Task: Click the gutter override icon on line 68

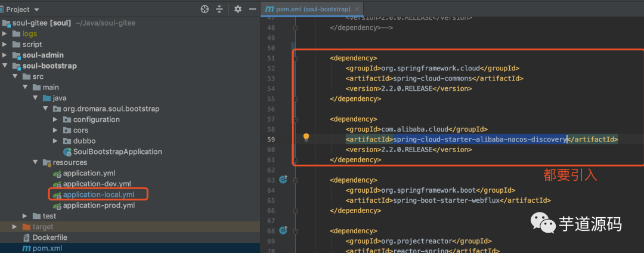Action: pos(283,230)
